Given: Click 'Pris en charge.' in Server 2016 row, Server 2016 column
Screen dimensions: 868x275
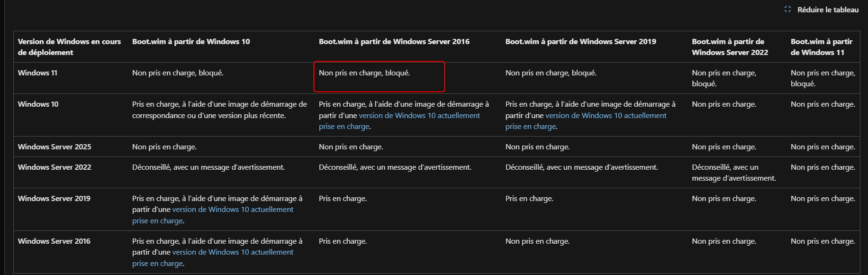Looking at the screenshot, I should 343,241.
